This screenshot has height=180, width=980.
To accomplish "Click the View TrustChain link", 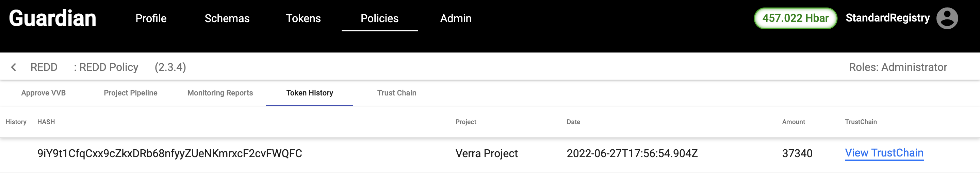I will [x=884, y=153].
